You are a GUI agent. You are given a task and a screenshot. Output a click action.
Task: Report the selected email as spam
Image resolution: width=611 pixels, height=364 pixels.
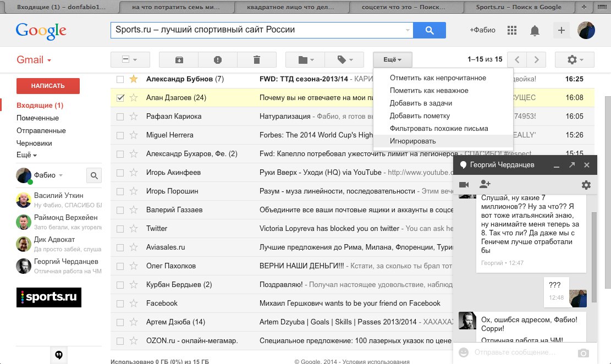(217, 60)
